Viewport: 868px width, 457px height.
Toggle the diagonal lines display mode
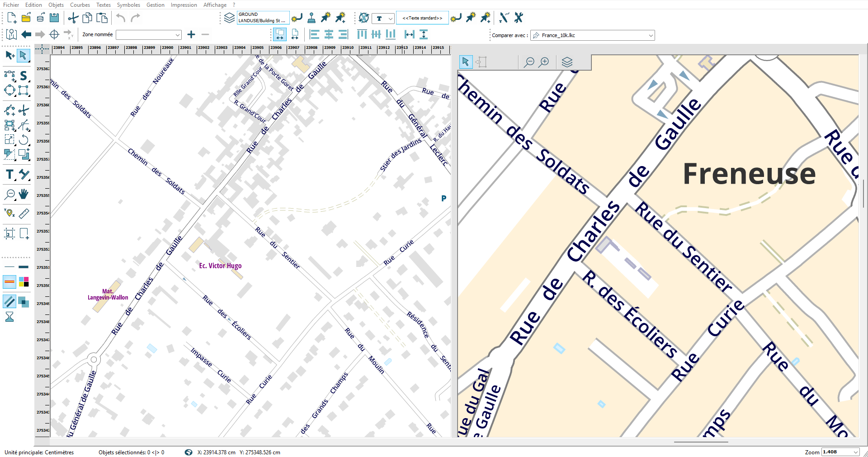pos(9,301)
